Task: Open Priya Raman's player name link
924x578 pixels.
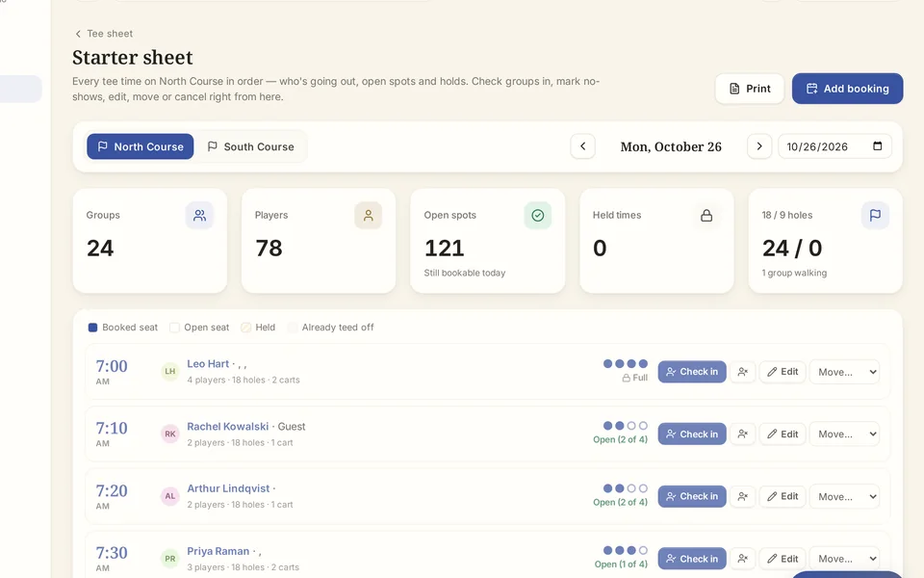Action: pos(218,551)
